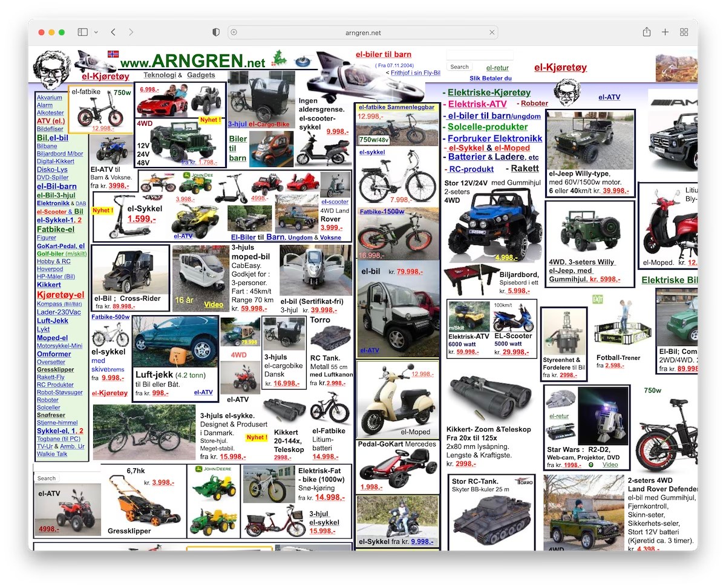Focus the search text field above Search
Viewport: 726px width, 588px height.
coord(480,56)
